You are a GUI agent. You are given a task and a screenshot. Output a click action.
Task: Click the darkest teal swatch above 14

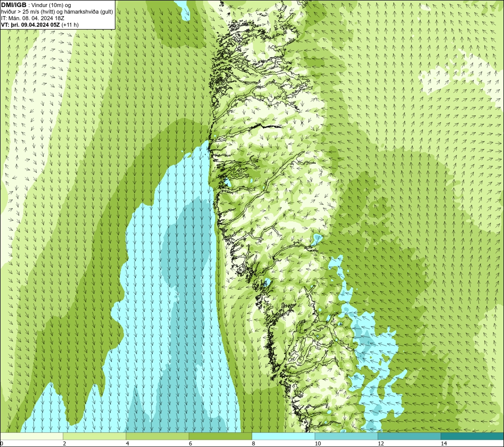(x=473, y=436)
